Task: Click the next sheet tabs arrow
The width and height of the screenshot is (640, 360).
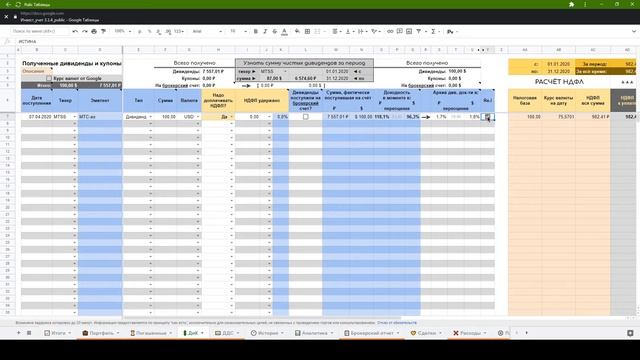Action: [527, 333]
